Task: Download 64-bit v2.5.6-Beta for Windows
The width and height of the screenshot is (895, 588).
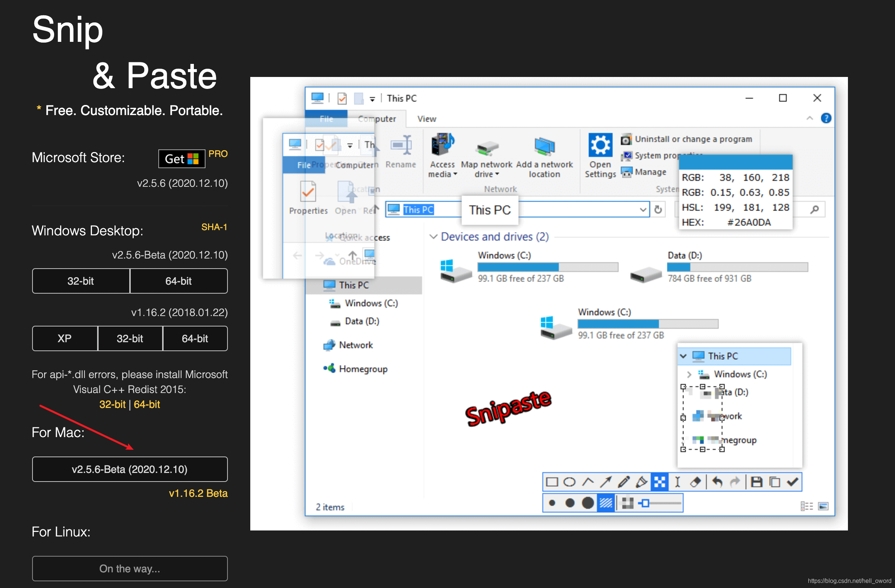Action: 179,281
